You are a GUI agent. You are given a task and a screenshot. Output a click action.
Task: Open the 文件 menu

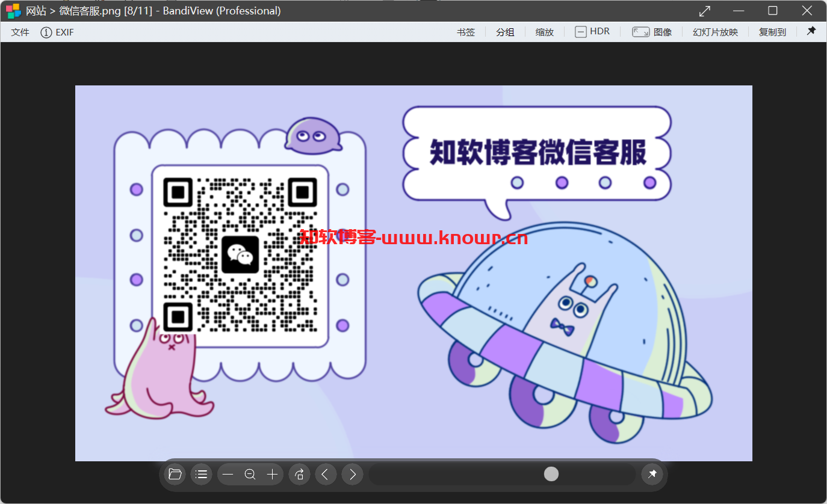tap(20, 32)
